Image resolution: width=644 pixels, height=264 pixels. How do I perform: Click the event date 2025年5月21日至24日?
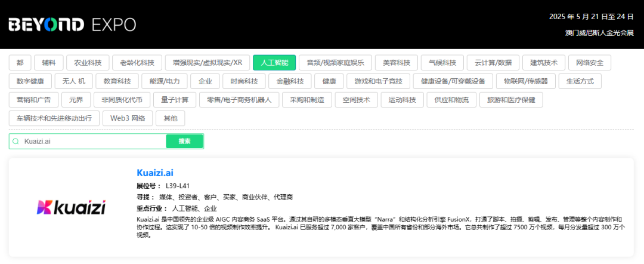(x=592, y=17)
